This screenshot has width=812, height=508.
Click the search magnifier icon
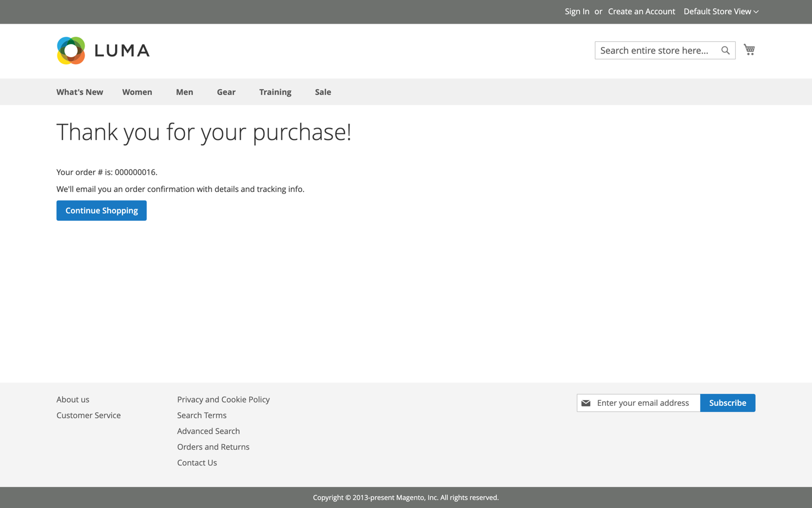(x=725, y=50)
